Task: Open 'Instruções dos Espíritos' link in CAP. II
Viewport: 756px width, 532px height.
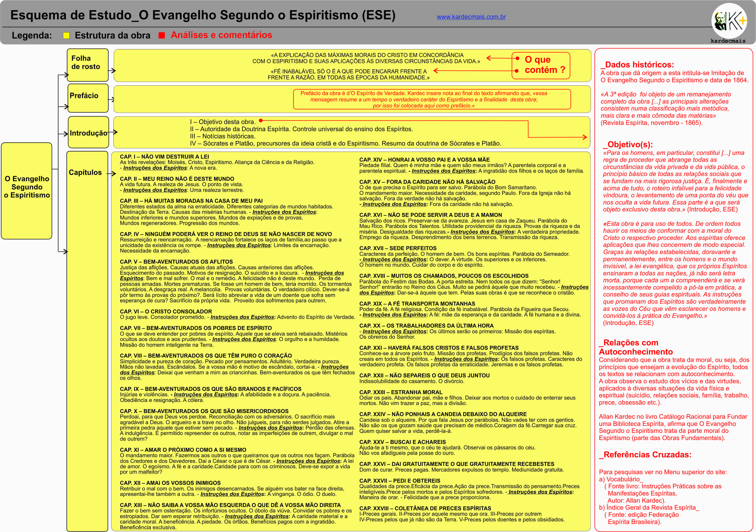Action: [155, 190]
